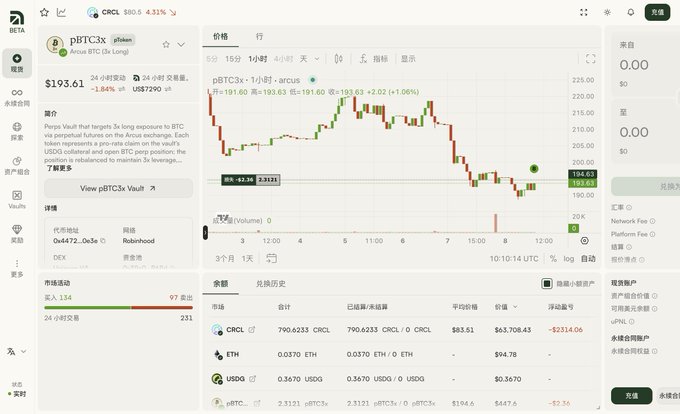Image resolution: width=680 pixels, height=414 pixels.
Task: Open the 资产组合 portfolio sidebar item
Action: (17, 166)
